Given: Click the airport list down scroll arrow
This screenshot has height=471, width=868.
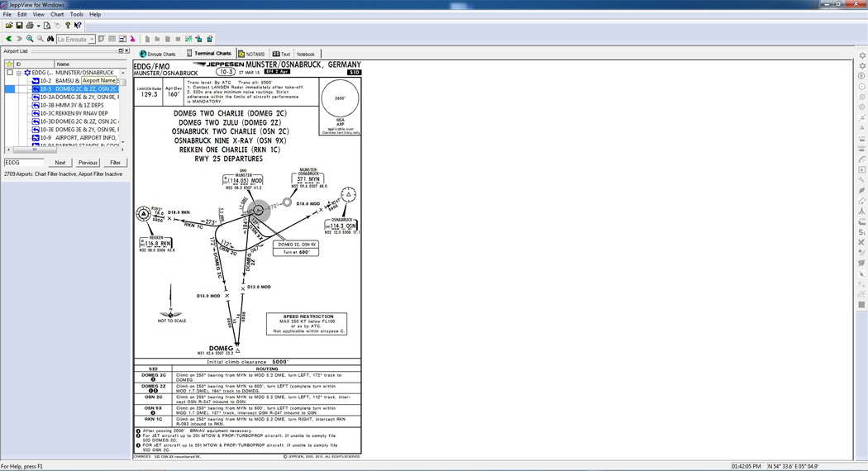Looking at the screenshot, I should point(123,142).
